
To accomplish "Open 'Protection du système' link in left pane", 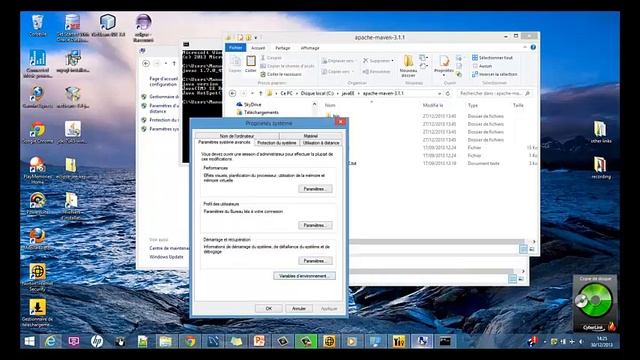I will click(164, 120).
